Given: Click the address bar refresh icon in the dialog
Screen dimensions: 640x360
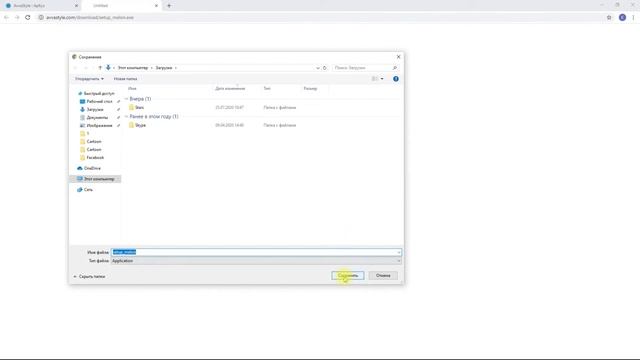Looking at the screenshot, I should tap(325, 68).
